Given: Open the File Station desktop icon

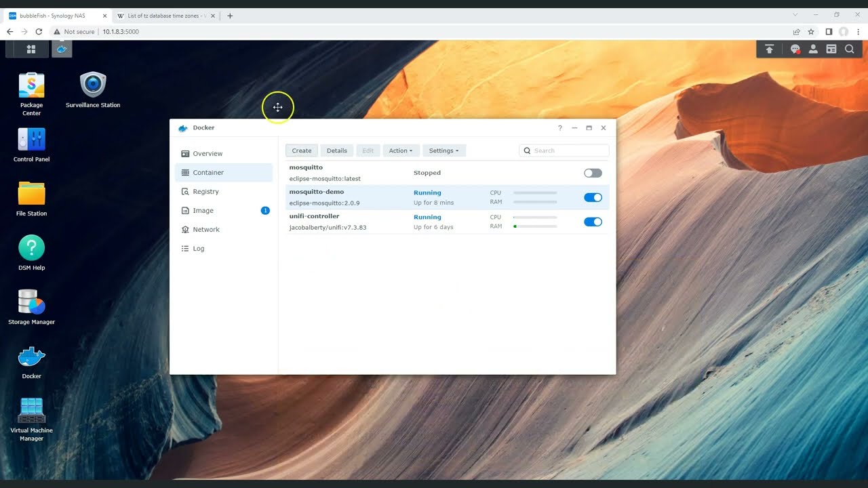Looking at the screenshot, I should (x=31, y=199).
